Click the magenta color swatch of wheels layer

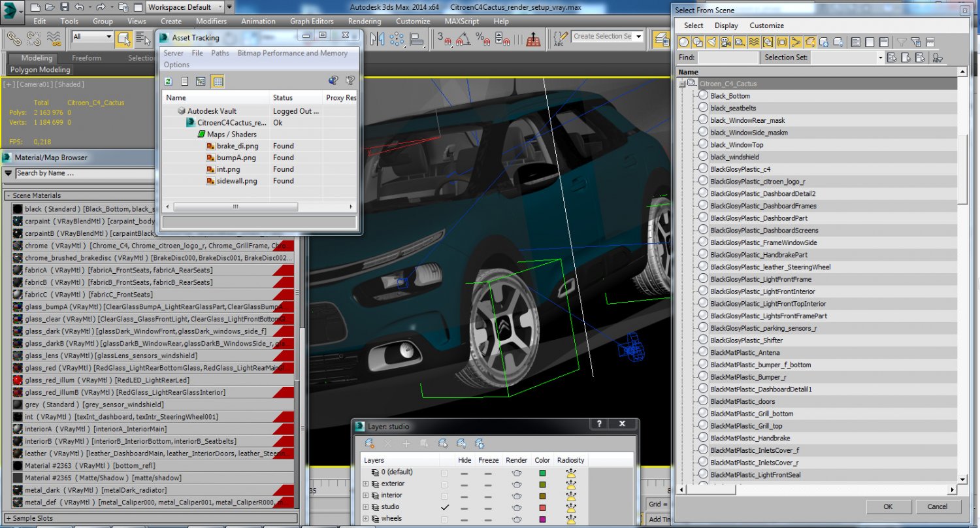click(x=542, y=519)
